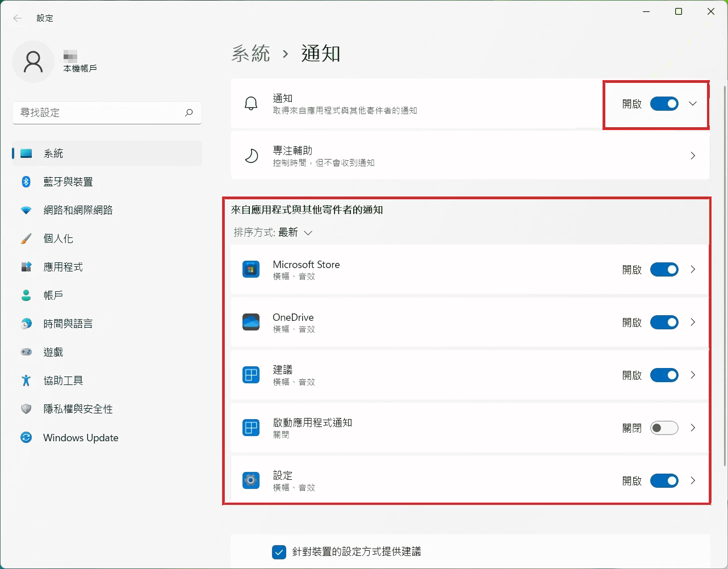728x569 pixels.
Task: Open 網路和網際網路 settings page
Action: coord(107,210)
